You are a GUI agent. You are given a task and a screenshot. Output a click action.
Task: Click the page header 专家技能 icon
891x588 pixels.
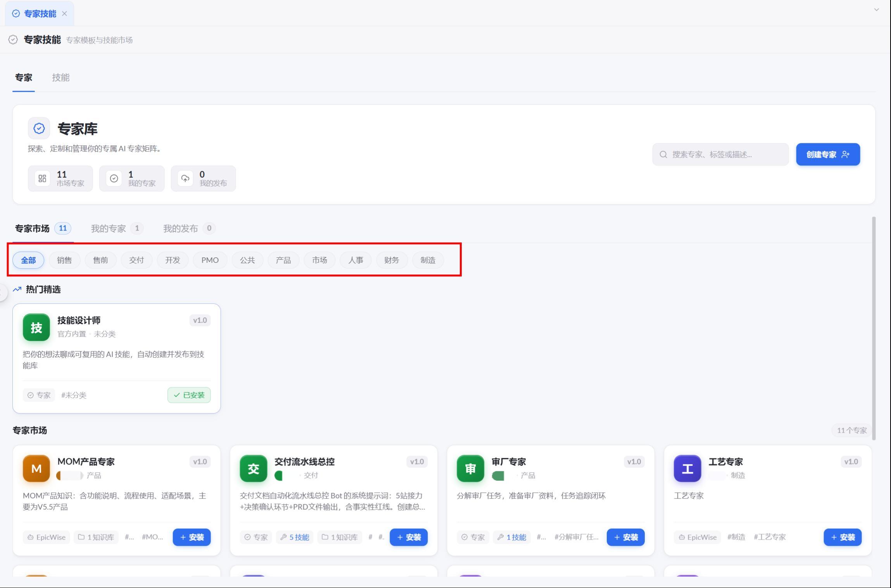[x=13, y=40]
